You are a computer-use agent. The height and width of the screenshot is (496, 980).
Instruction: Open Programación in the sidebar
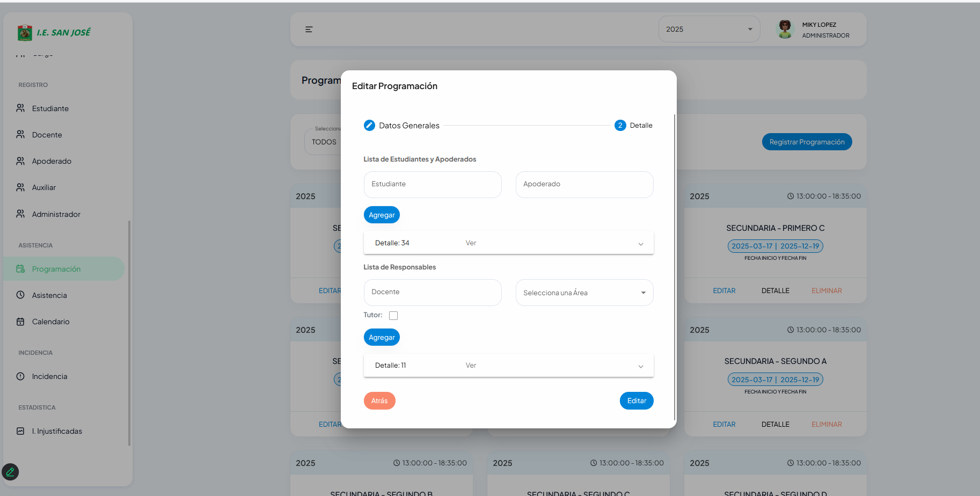click(56, 269)
